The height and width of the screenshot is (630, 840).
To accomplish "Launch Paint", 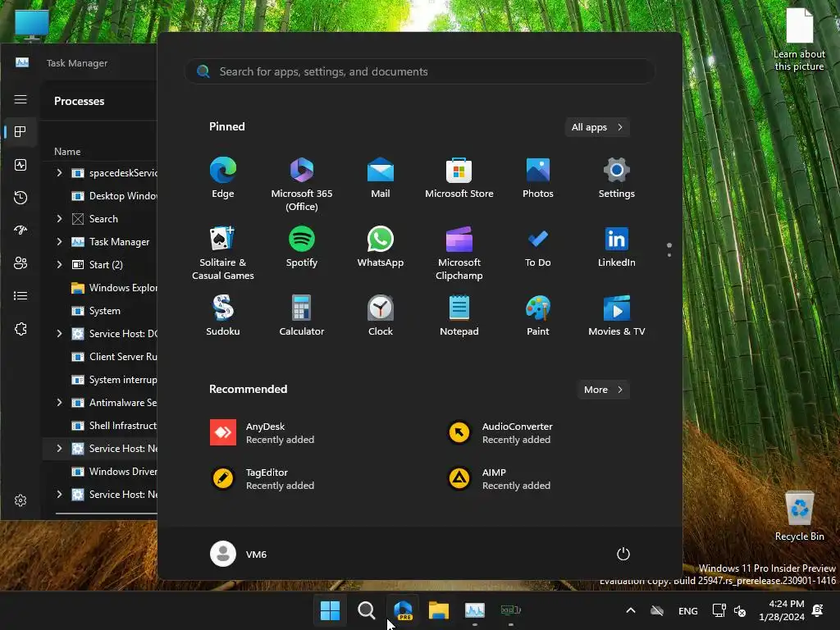I will (x=538, y=316).
